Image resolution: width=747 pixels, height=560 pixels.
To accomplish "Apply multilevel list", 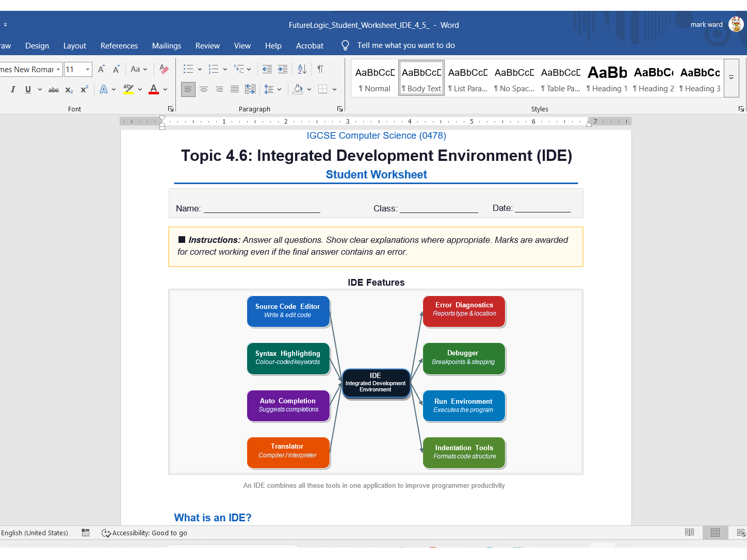I will point(239,69).
